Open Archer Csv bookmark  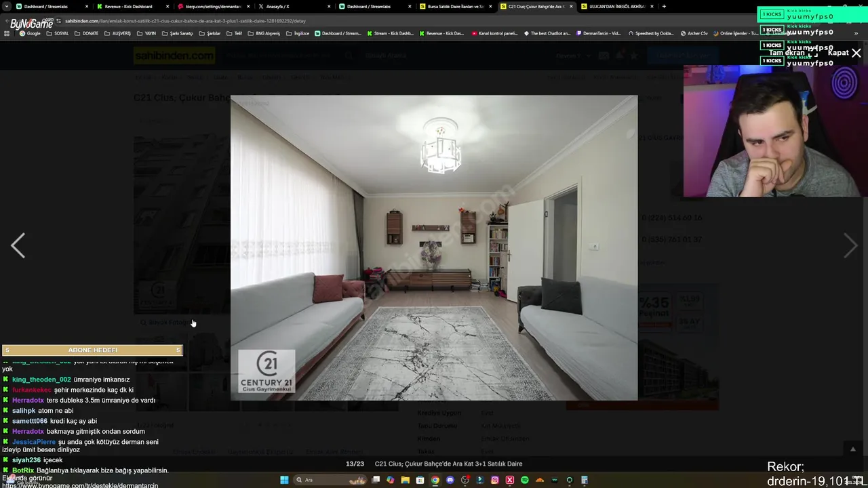694,33
